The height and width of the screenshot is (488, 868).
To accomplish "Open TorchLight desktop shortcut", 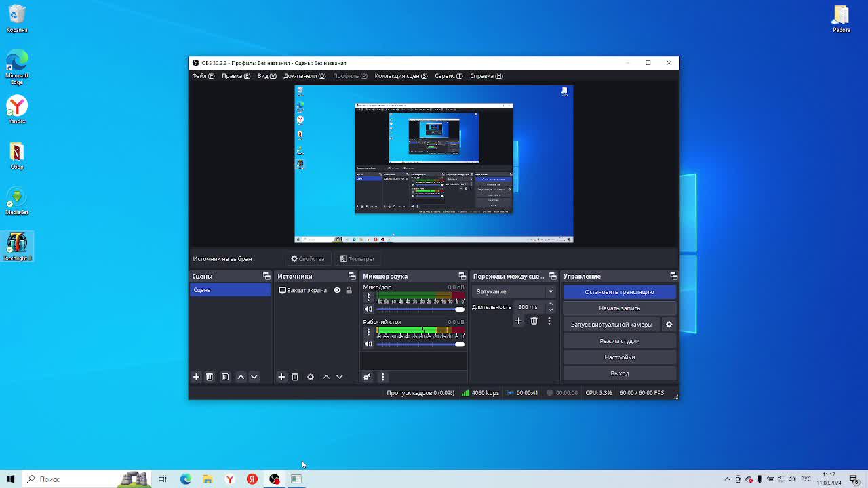I will point(17,247).
